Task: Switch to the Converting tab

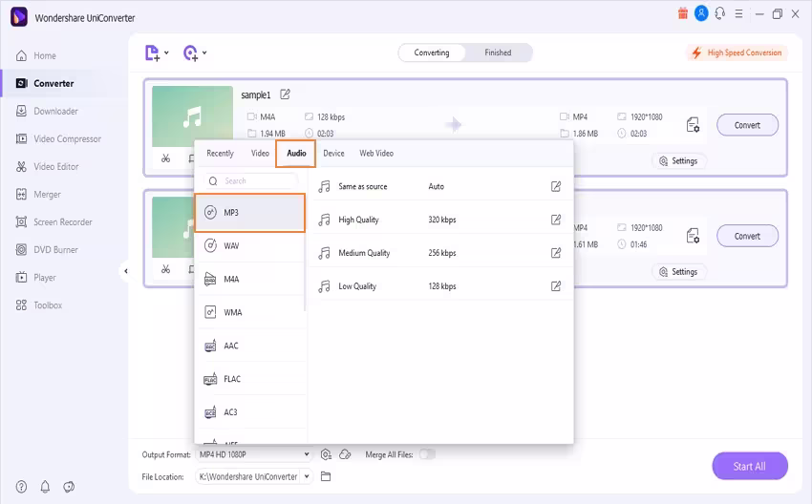Action: 432,52
